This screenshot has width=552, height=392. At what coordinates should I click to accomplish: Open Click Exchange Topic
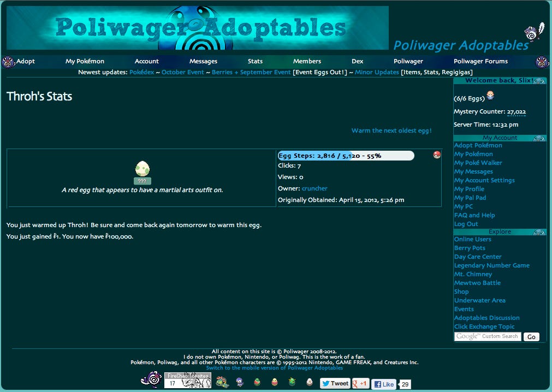pyautogui.click(x=484, y=326)
